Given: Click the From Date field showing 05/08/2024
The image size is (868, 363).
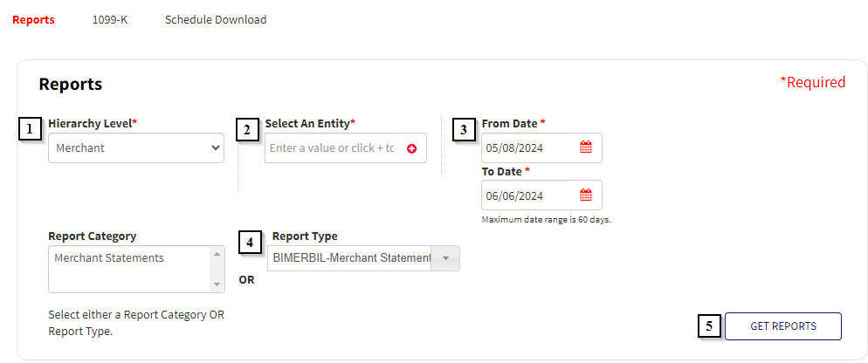Looking at the screenshot, I should coord(541,147).
